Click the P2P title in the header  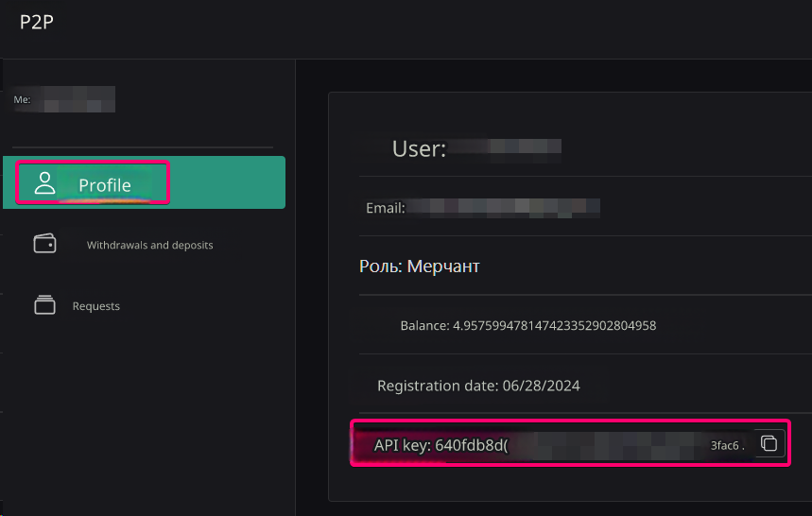pyautogui.click(x=37, y=23)
